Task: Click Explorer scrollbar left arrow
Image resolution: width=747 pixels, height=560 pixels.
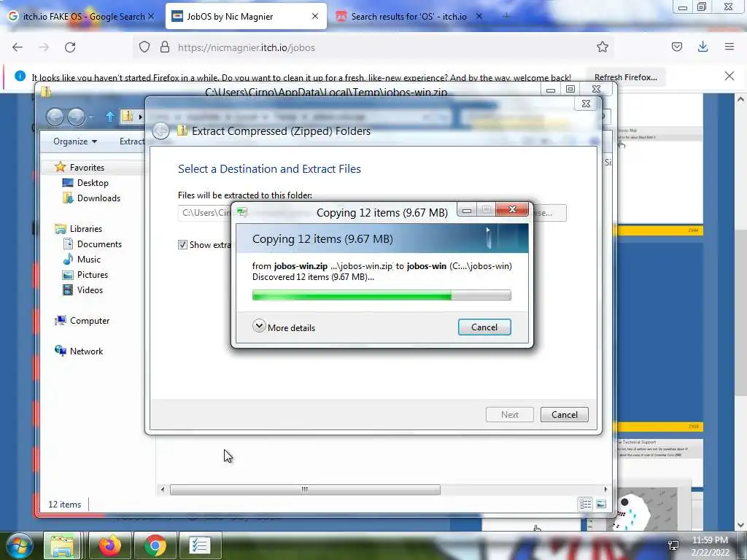Action: pos(163,489)
